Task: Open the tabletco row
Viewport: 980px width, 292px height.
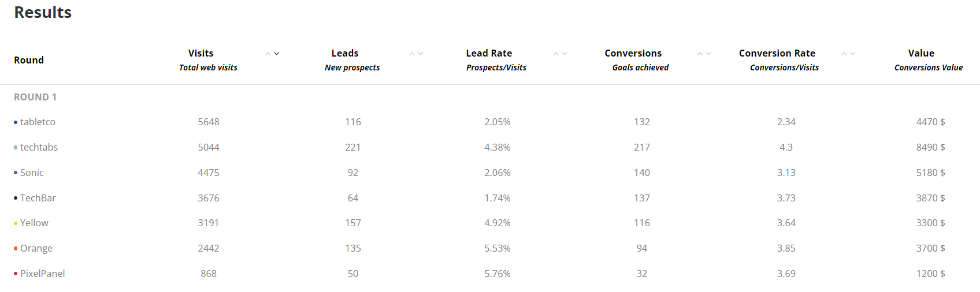Action: (38, 122)
